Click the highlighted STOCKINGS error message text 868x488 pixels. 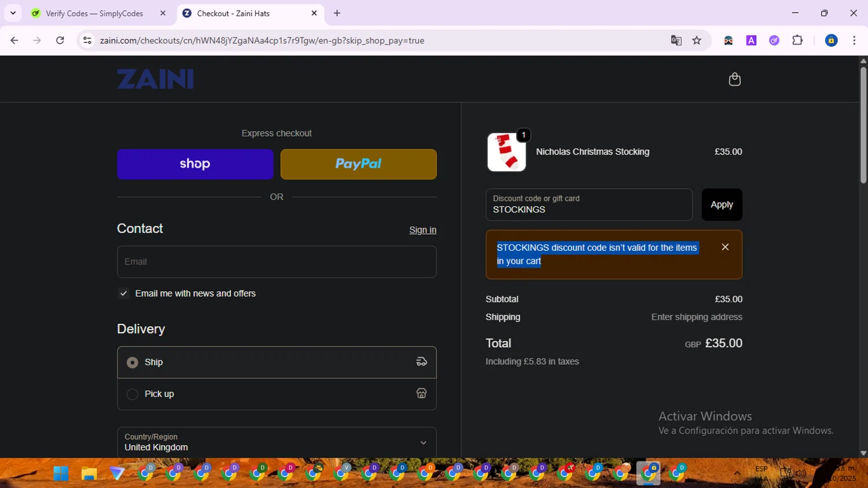(597, 254)
